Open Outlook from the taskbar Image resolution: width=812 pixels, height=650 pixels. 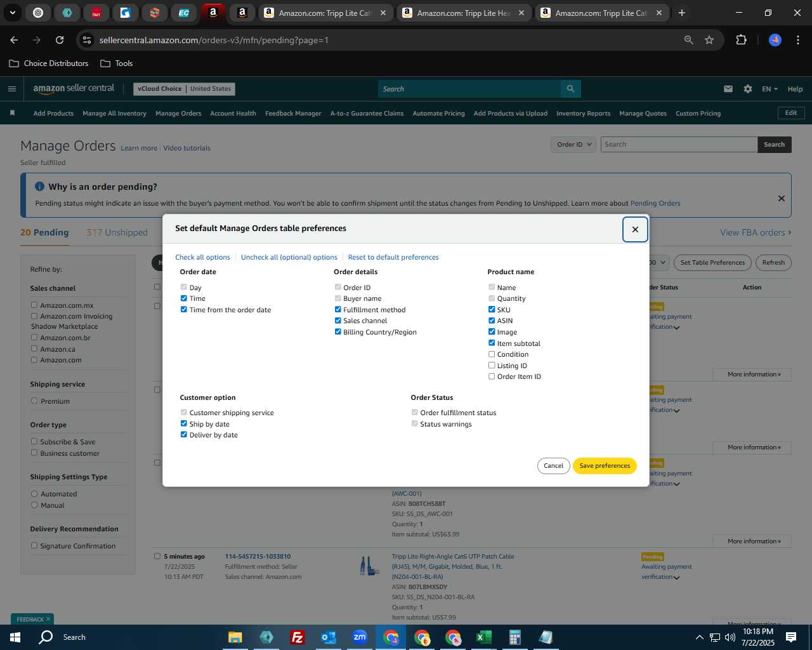[328, 637]
